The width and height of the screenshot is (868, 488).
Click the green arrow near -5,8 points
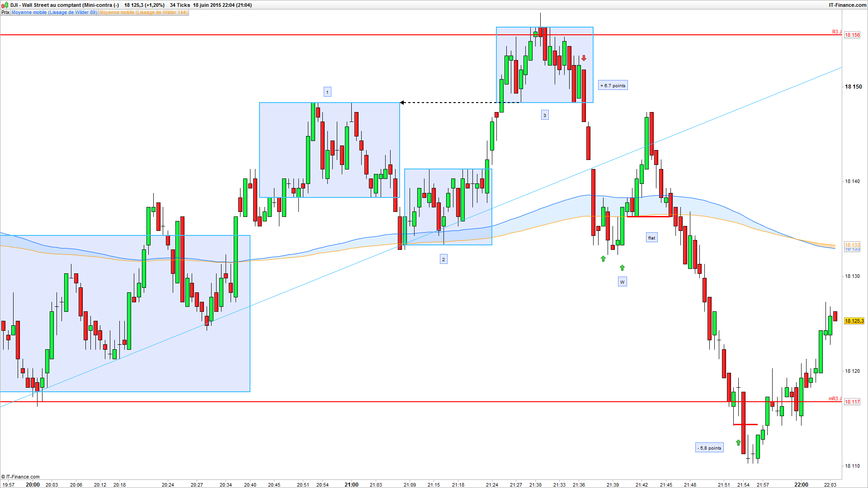click(x=738, y=442)
